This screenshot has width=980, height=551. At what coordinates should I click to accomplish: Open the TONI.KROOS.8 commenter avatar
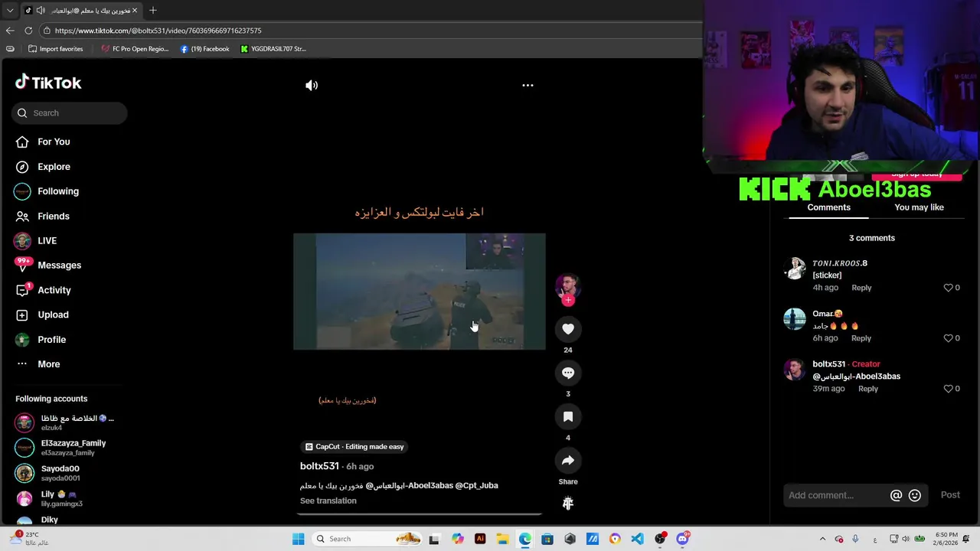pyautogui.click(x=795, y=269)
